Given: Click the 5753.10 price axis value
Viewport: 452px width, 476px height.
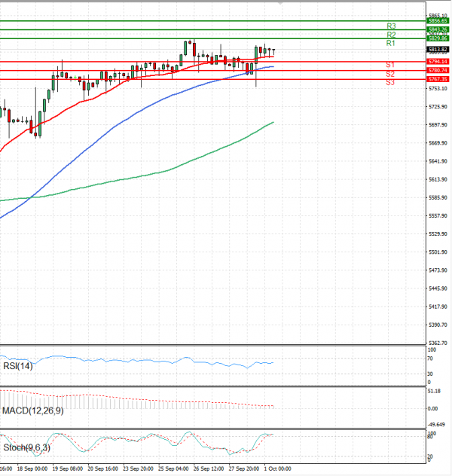Looking at the screenshot, I should pos(438,88).
